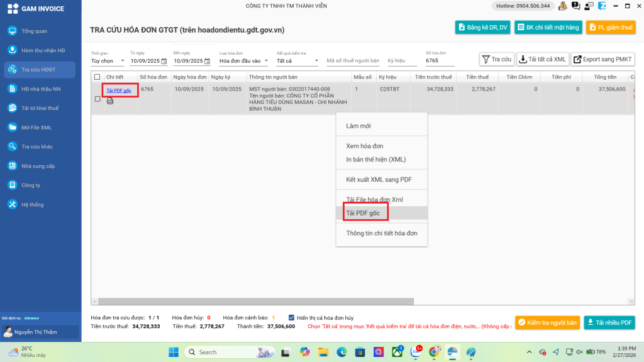Check the box for invoice 6765 row

click(x=97, y=99)
